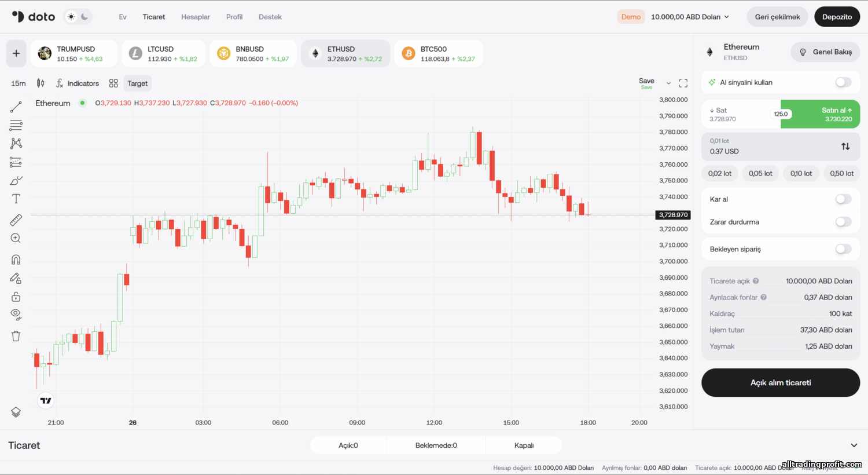868x475 pixels.
Task: Expand the Save layout dropdown arrow
Action: click(x=668, y=83)
